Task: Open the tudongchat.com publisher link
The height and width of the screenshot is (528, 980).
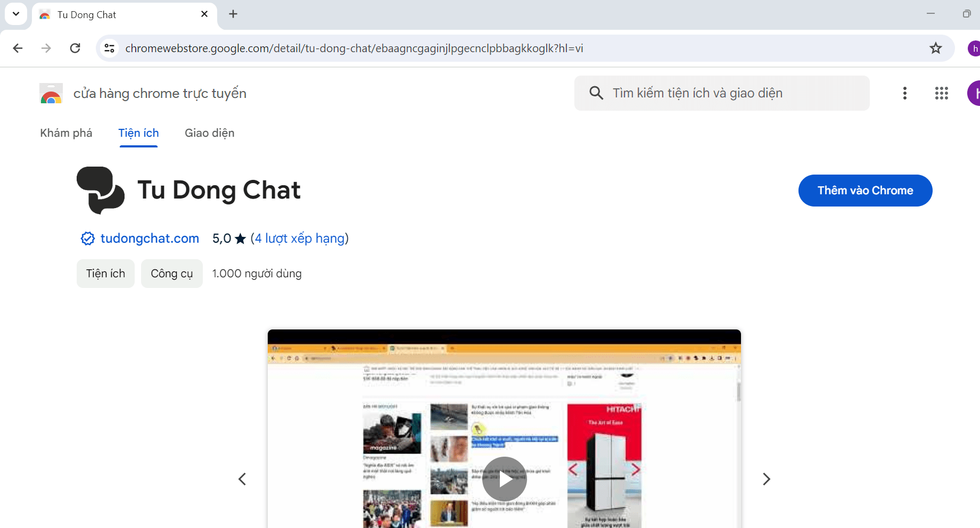Action: coord(150,238)
